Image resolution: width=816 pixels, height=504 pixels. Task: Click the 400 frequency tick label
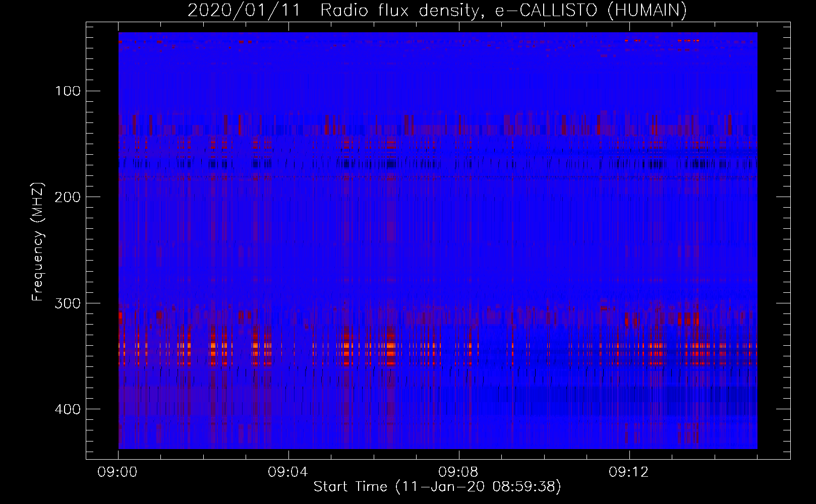[x=68, y=409]
